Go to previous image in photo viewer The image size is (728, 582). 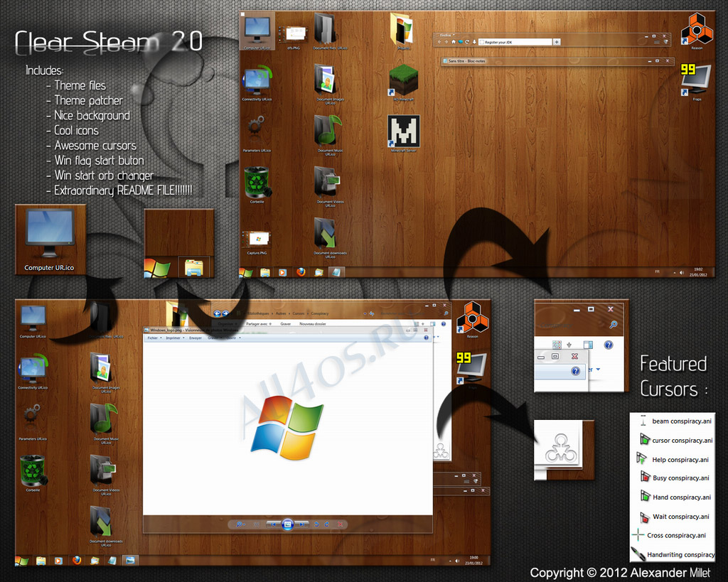coord(274,524)
